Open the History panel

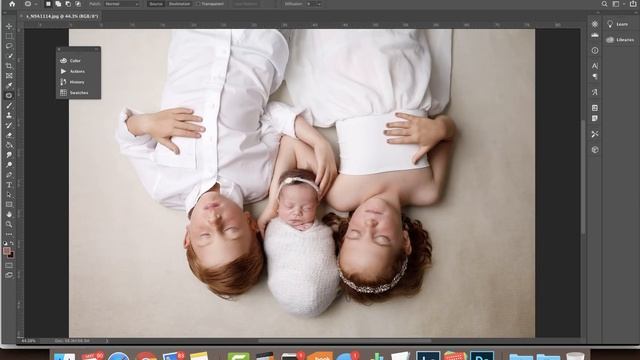pyautogui.click(x=78, y=82)
